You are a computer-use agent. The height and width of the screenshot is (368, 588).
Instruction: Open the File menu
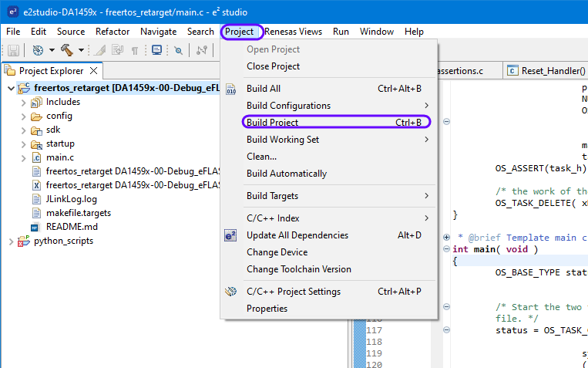point(13,32)
